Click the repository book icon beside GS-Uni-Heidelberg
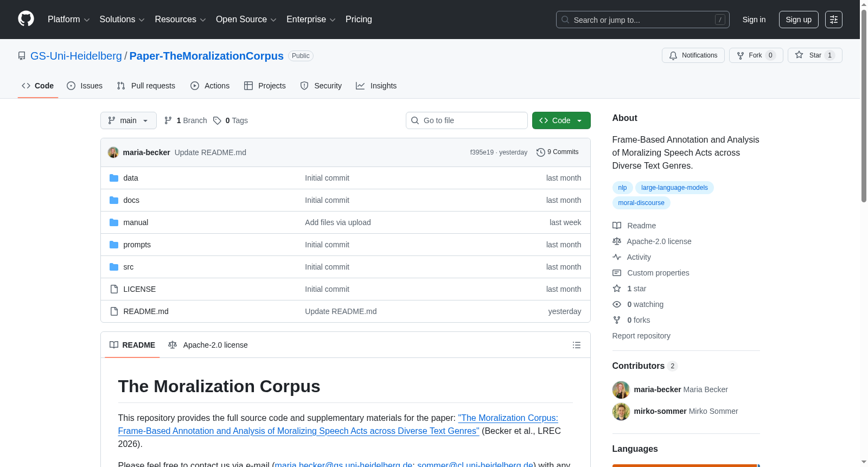 (22, 56)
